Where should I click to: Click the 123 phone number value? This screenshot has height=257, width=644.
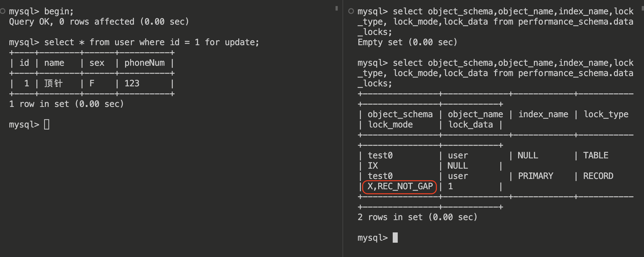pos(132,83)
